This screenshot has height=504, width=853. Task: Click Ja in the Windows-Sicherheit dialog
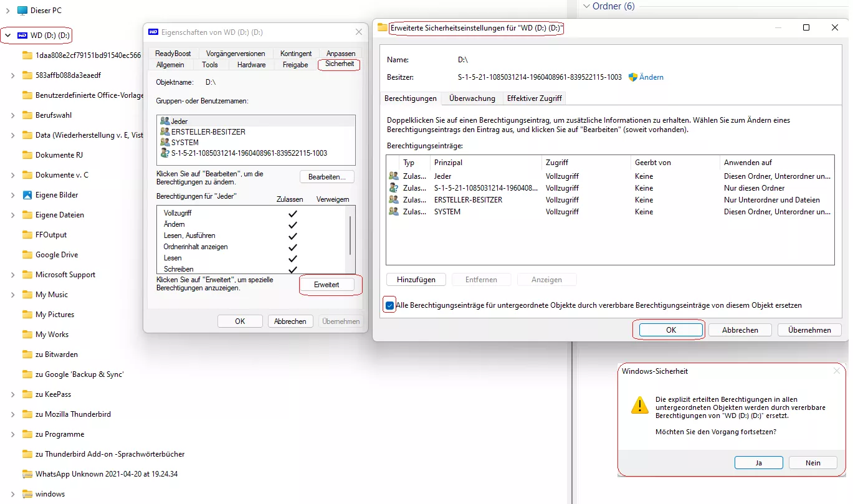pos(759,463)
